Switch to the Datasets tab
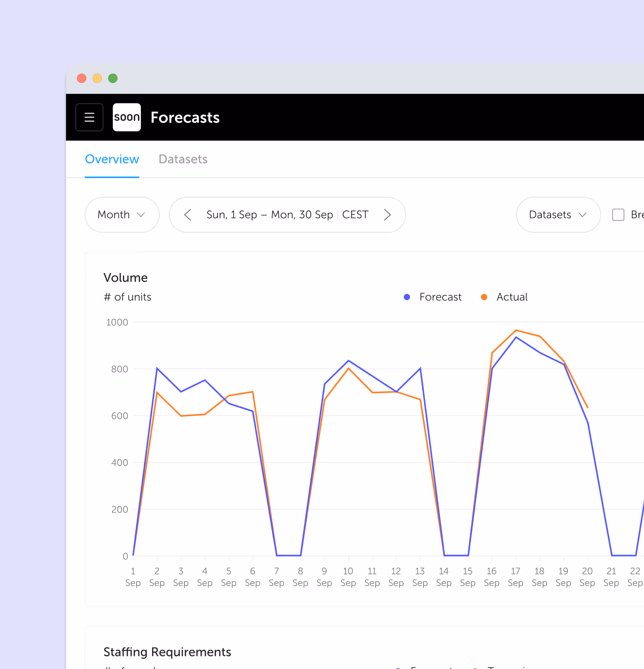 [183, 159]
